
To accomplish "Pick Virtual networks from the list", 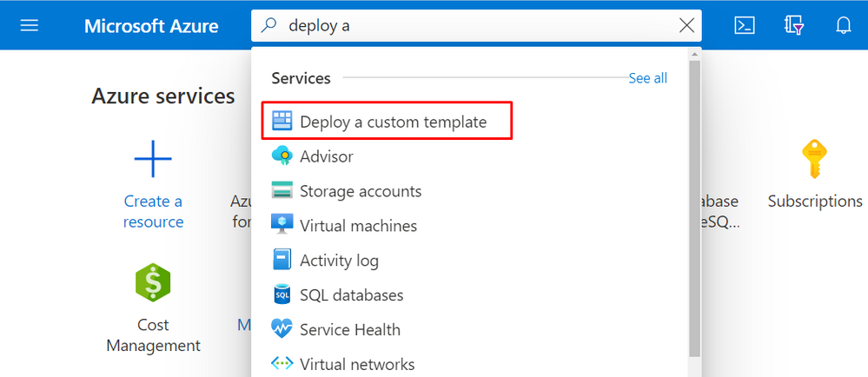I will pos(356,364).
